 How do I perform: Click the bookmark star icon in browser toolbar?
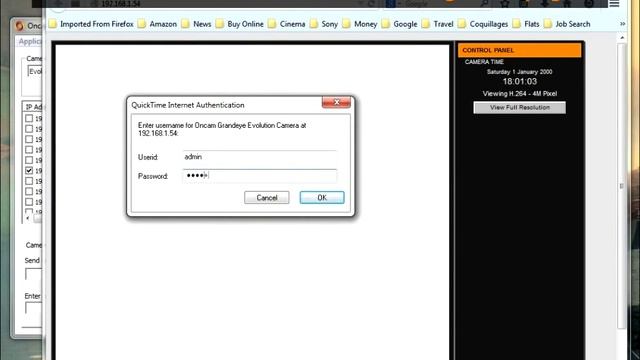[x=505, y=4]
